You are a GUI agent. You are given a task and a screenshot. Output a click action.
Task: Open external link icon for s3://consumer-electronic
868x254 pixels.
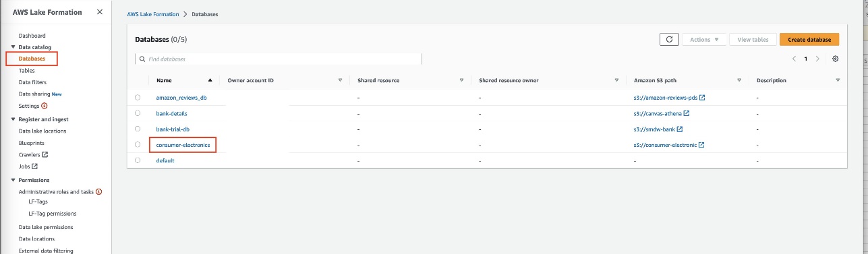click(x=702, y=145)
